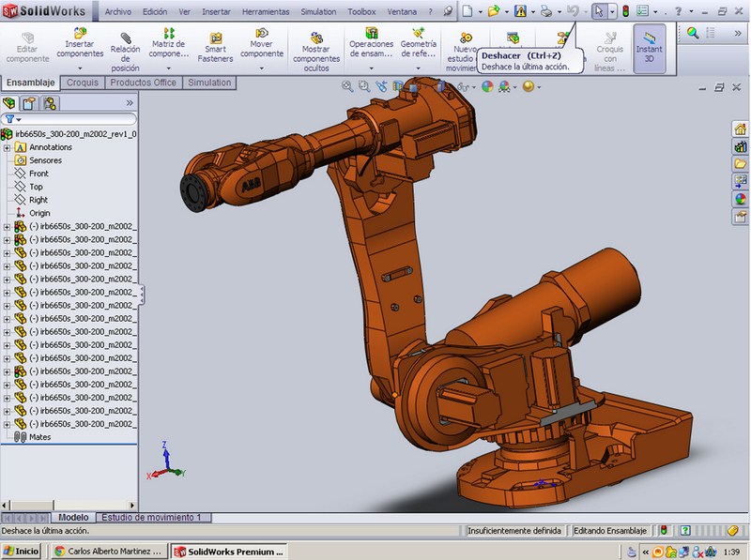Open File Explorer task pane icon
The height and width of the screenshot is (560, 751).
tap(741, 164)
